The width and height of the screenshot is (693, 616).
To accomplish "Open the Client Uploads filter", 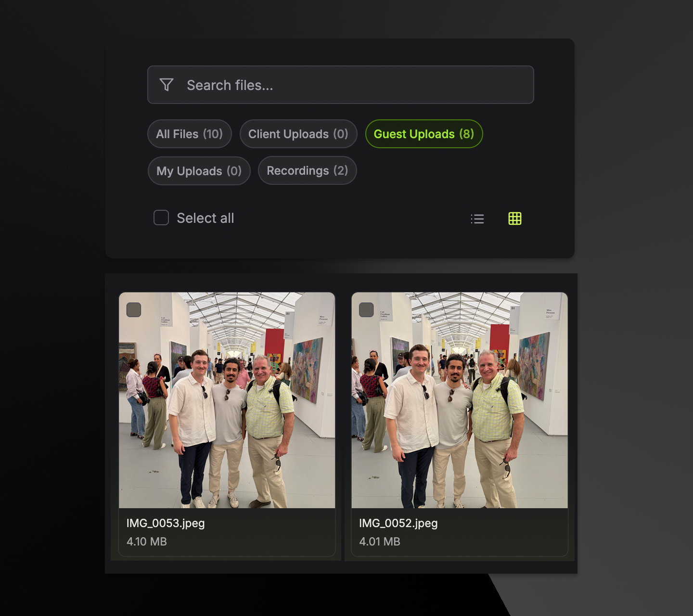I will 298,134.
